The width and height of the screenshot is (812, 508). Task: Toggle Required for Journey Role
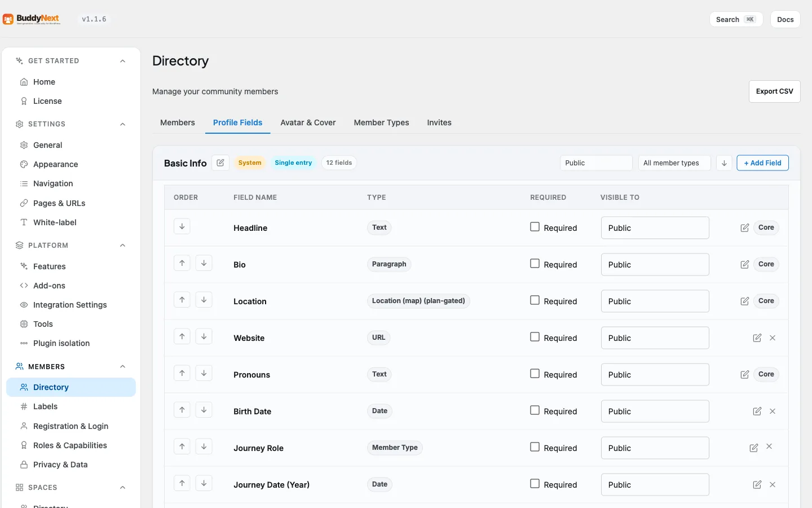point(535,447)
